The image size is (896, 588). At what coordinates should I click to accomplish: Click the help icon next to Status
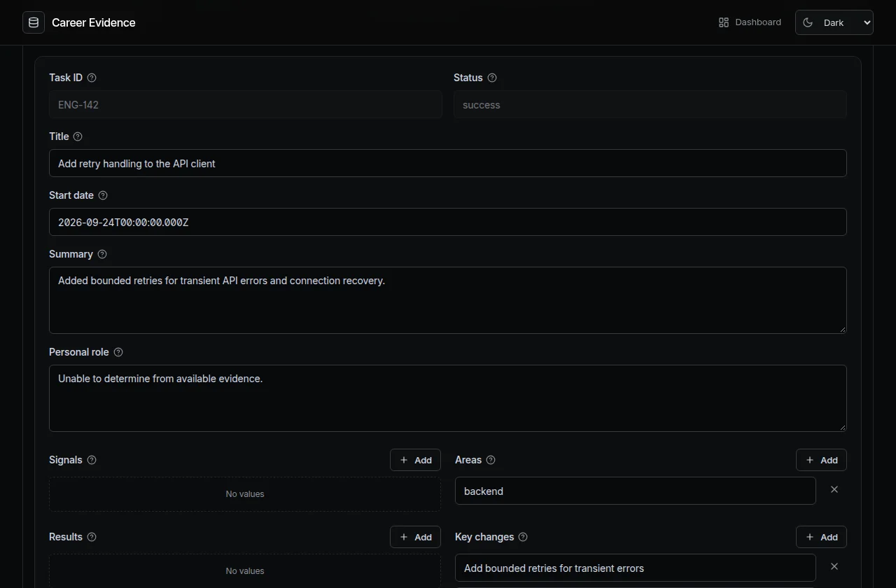point(492,78)
